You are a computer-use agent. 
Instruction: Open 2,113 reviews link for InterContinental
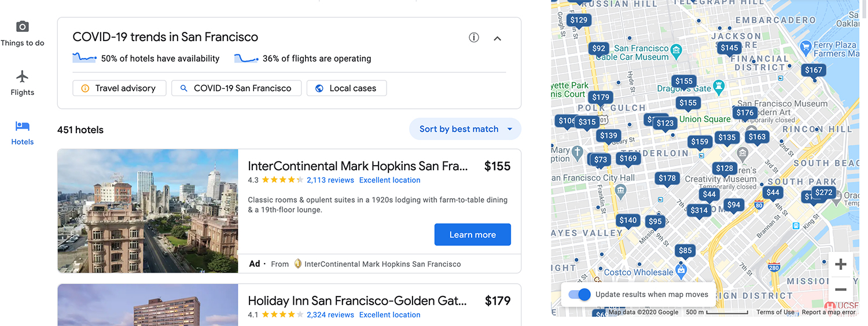(330, 180)
